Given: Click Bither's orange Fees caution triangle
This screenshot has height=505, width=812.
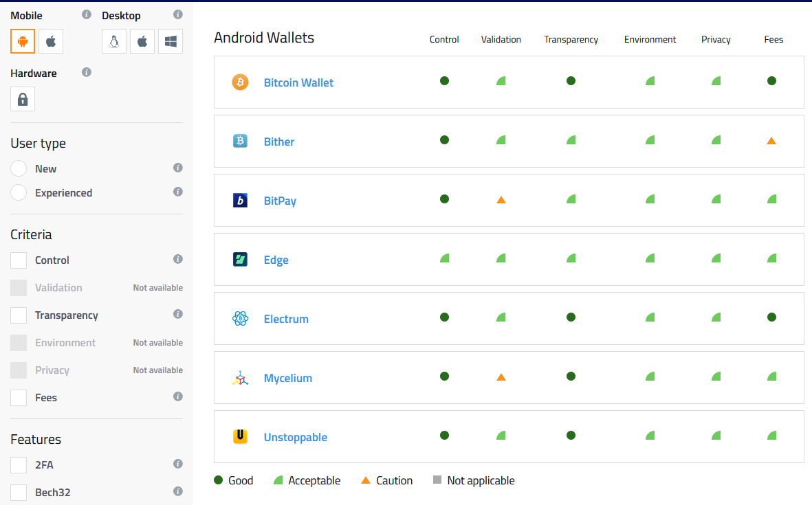Looking at the screenshot, I should 771,141.
